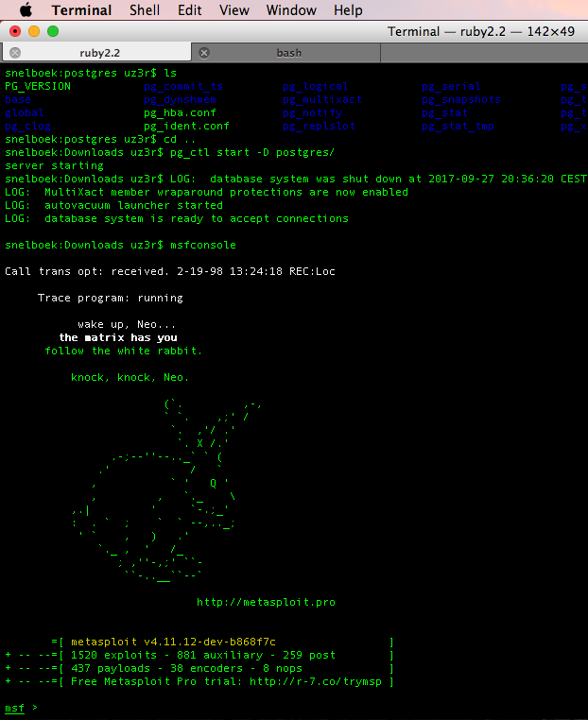Click the window title 'Terminal — ruby2.2 — 142×49'
Image resolution: width=588 pixels, height=720 pixels.
(480, 31)
